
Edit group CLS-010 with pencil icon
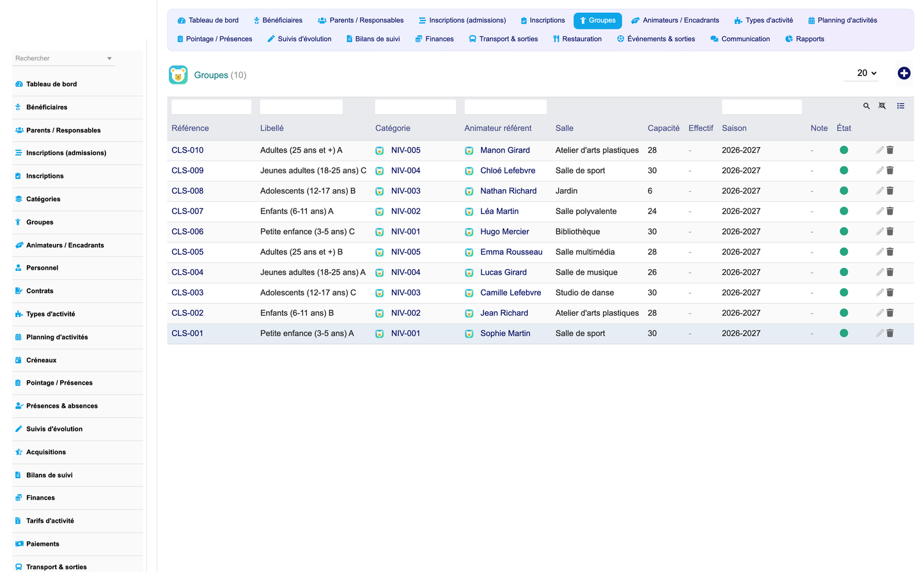pos(880,150)
